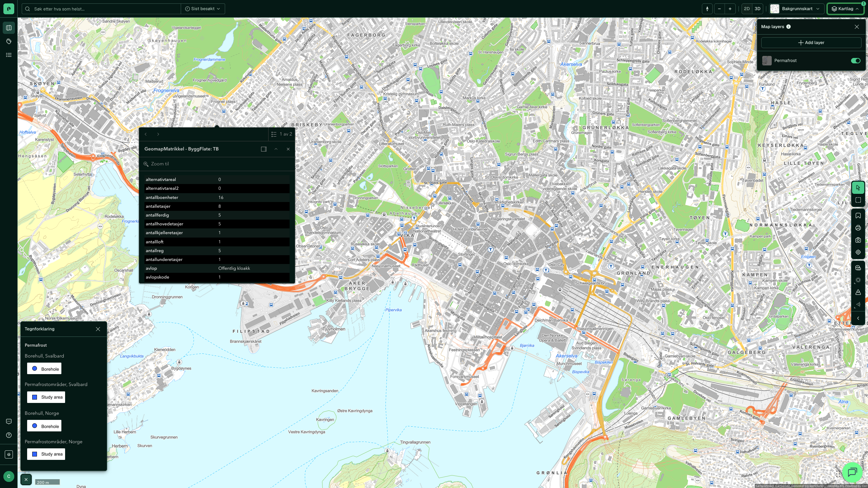Open the screenshot camera tool
Image resolution: width=868 pixels, height=488 pixels.
[x=858, y=240]
